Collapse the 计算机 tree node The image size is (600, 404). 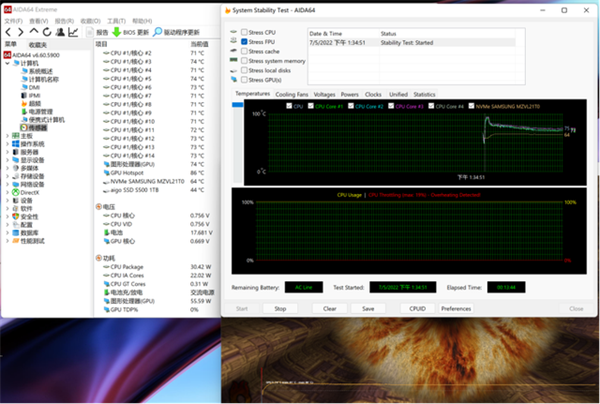point(7,62)
